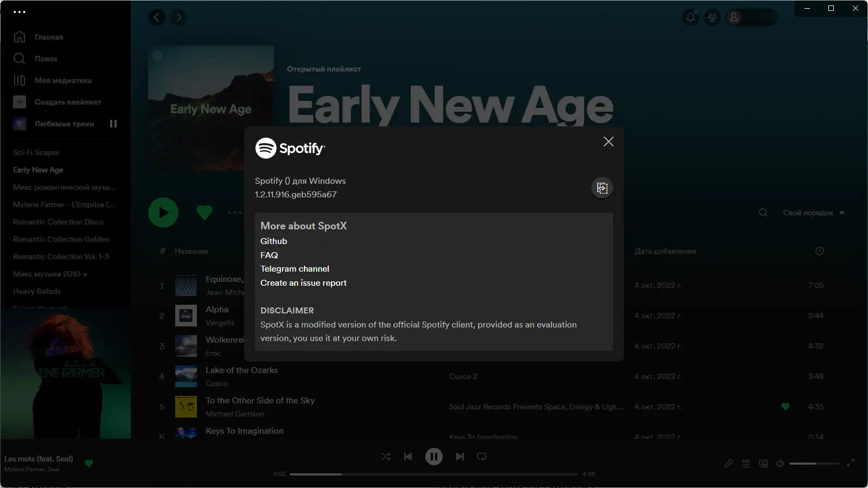Open the three-dots application menu

(x=20, y=11)
